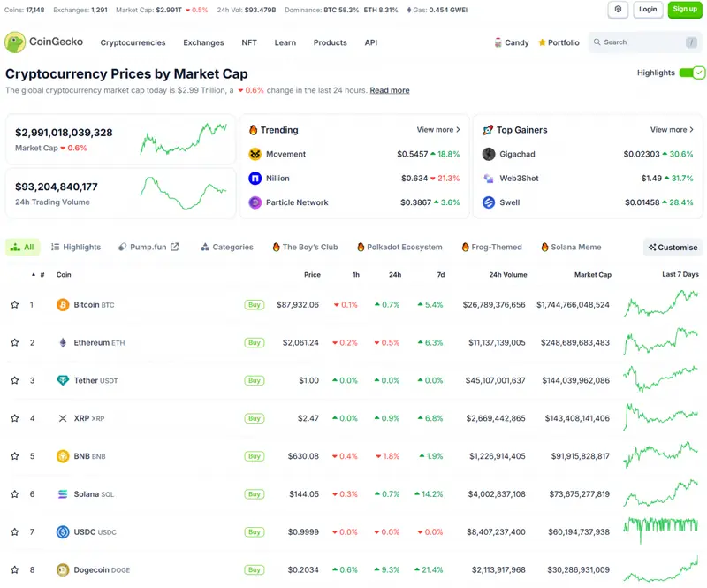Favorite Solana with its star
Viewport: 707px width, 588px height.
15,494
